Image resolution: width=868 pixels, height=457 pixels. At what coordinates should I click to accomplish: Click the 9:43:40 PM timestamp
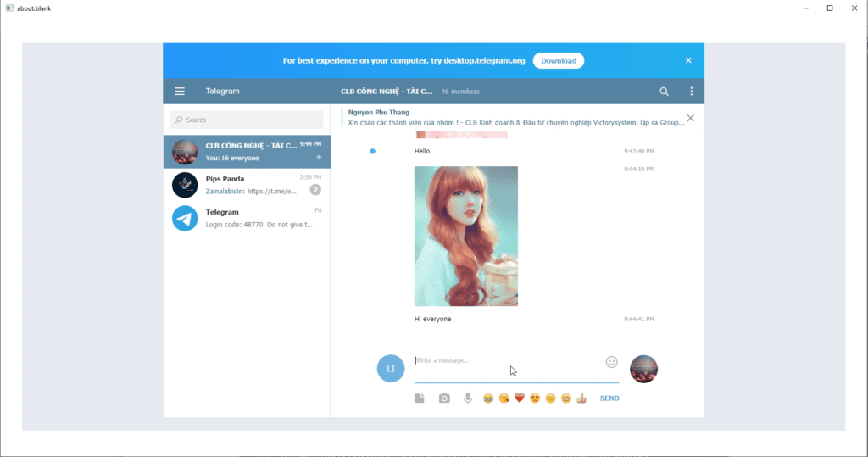click(x=639, y=151)
